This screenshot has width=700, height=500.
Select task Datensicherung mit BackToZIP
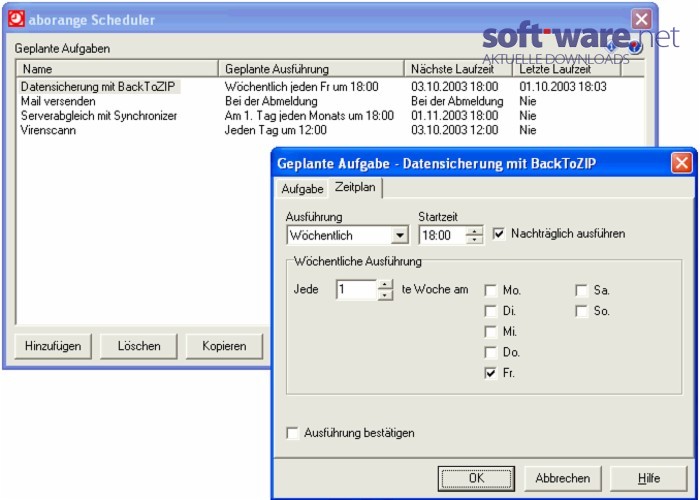(x=99, y=87)
